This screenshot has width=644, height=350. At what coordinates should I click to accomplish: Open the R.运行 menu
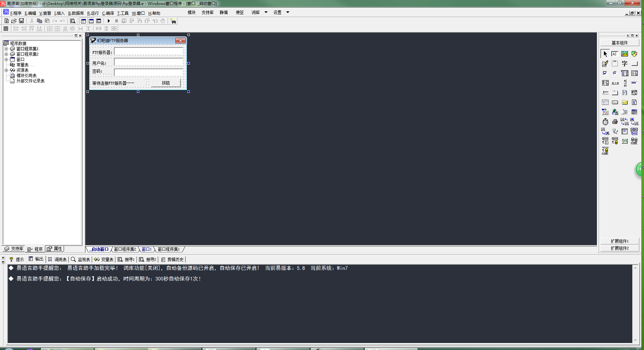tap(93, 13)
